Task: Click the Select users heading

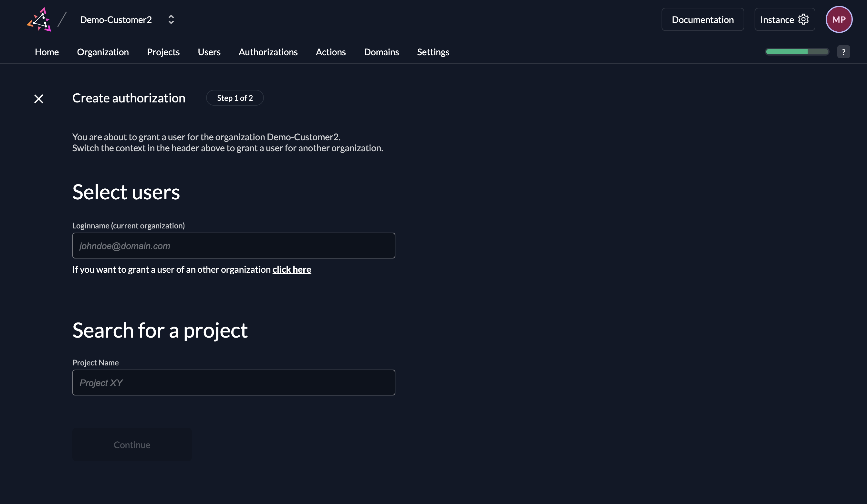Action: pos(126,192)
